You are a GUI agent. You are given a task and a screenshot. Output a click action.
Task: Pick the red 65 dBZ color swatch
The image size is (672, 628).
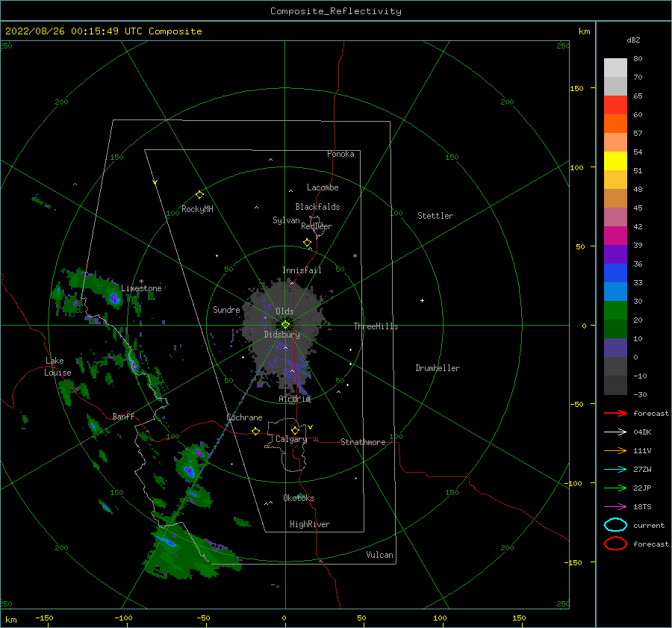615,105
